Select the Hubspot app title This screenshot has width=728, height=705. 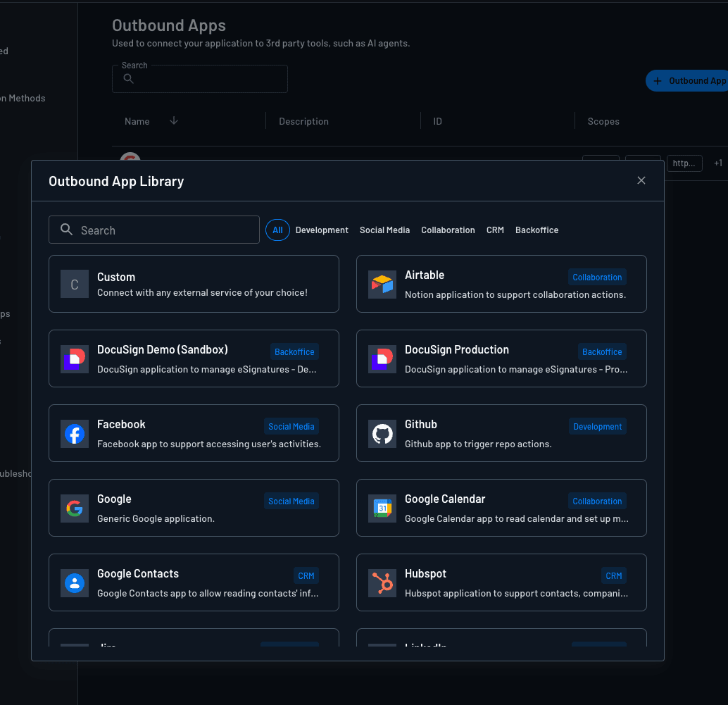425,574
